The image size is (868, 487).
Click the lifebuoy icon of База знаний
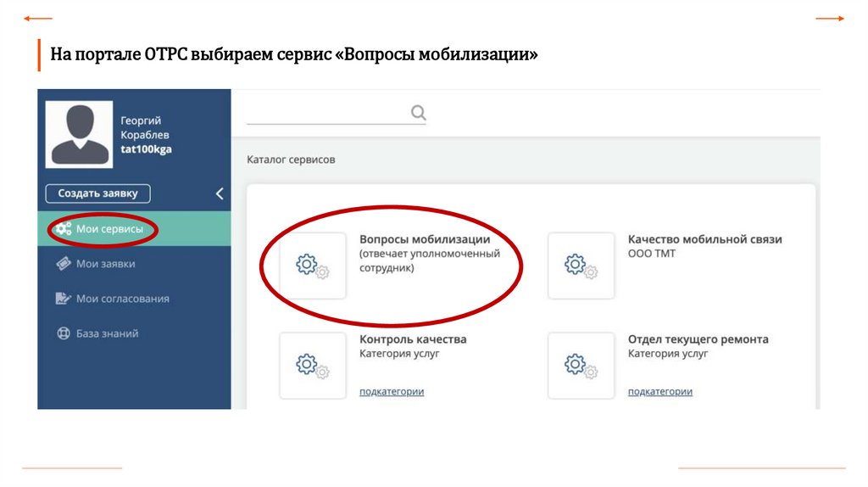pyautogui.click(x=64, y=333)
